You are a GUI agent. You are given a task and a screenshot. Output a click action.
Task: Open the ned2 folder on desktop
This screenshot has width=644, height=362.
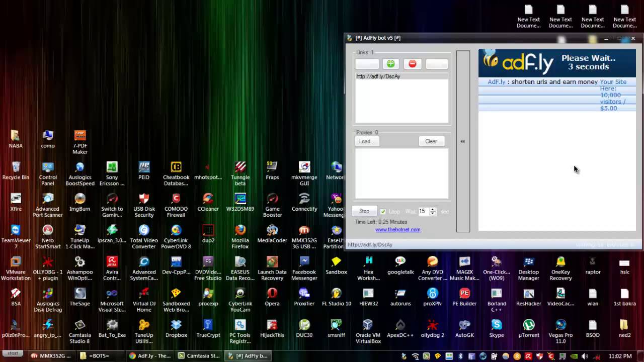coord(624,329)
